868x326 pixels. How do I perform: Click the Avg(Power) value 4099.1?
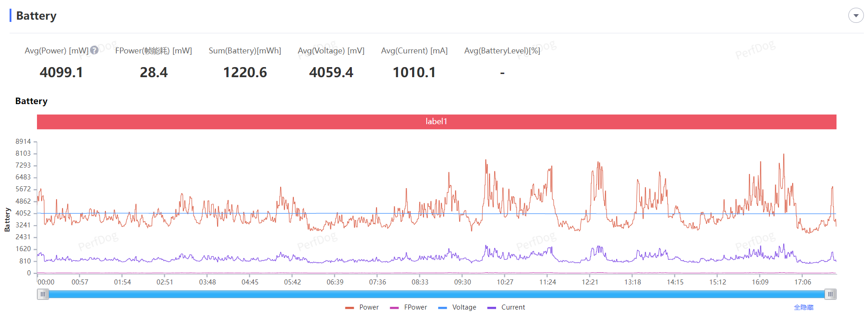pyautogui.click(x=61, y=72)
